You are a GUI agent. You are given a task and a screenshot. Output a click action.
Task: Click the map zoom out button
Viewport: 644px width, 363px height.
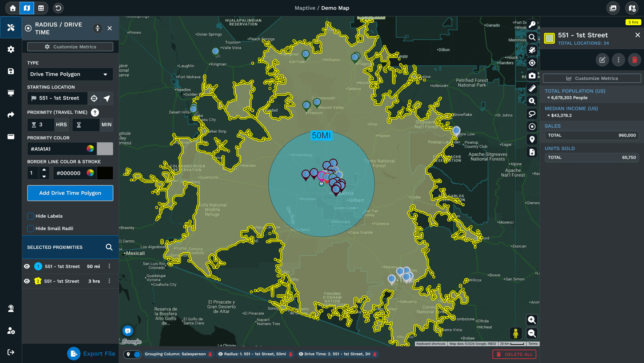532,333
